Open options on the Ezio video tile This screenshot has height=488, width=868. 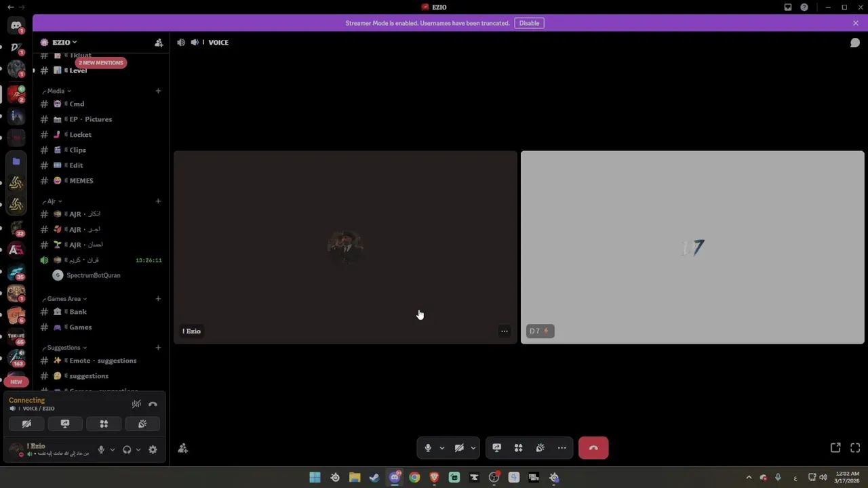pos(504,331)
